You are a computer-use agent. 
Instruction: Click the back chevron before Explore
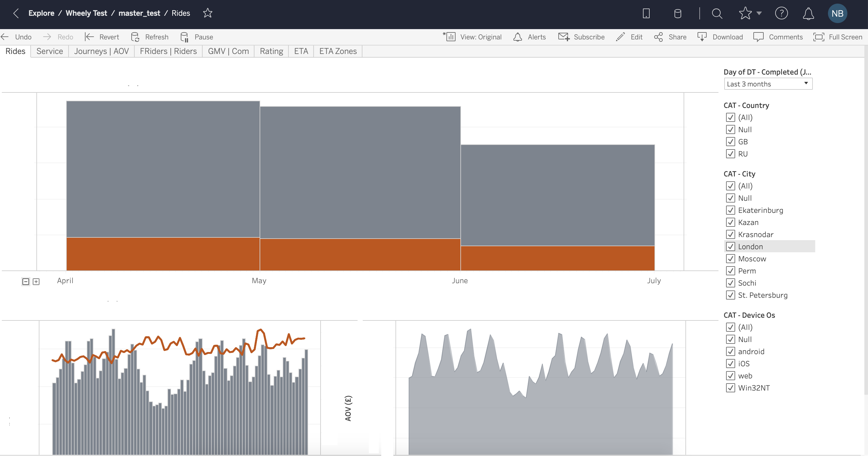click(16, 13)
